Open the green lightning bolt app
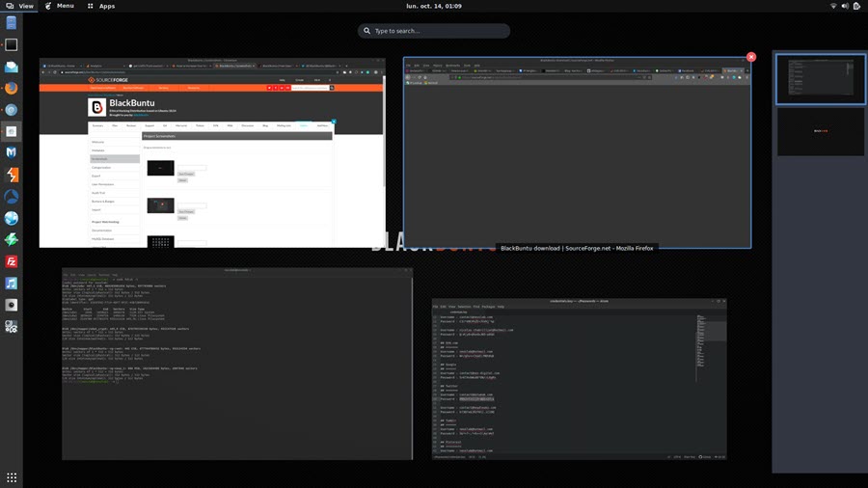Image resolution: width=868 pixels, height=488 pixels. tap(11, 239)
